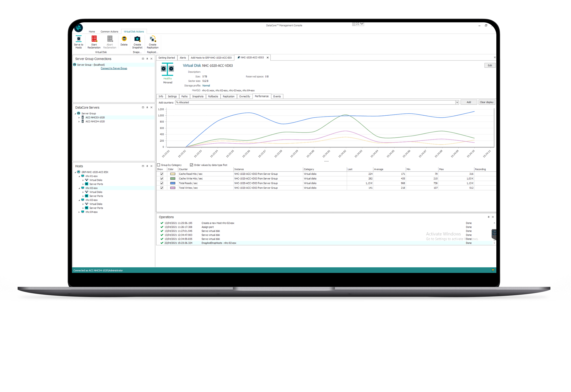Toggle Order values by data type first
Image resolution: width=571 pixels, height=392 pixels.
(x=191, y=165)
